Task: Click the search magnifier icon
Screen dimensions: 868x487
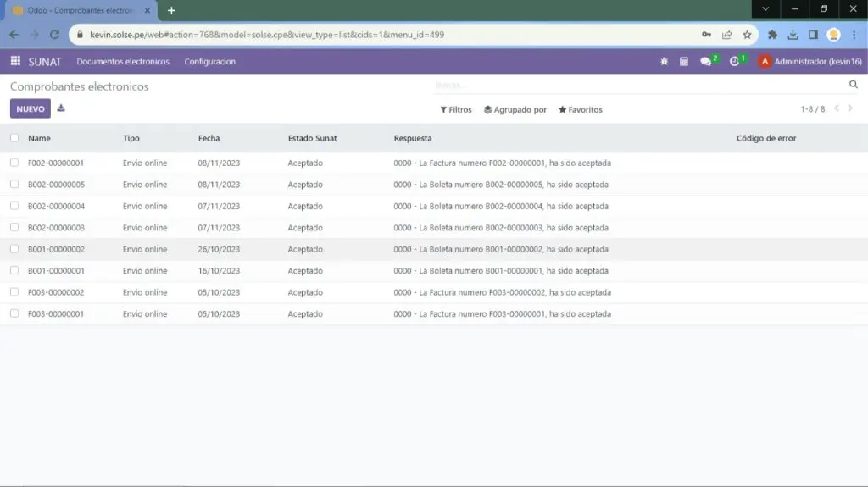Action: pos(854,85)
